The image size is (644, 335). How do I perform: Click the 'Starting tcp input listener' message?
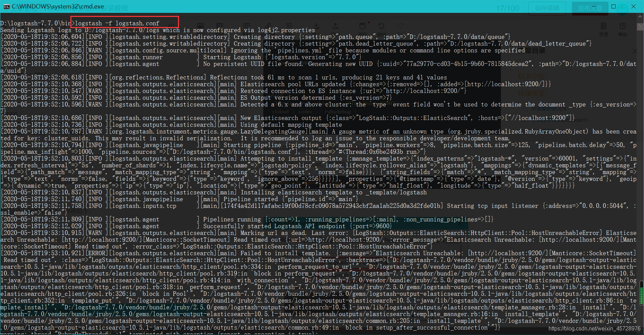point(493,206)
